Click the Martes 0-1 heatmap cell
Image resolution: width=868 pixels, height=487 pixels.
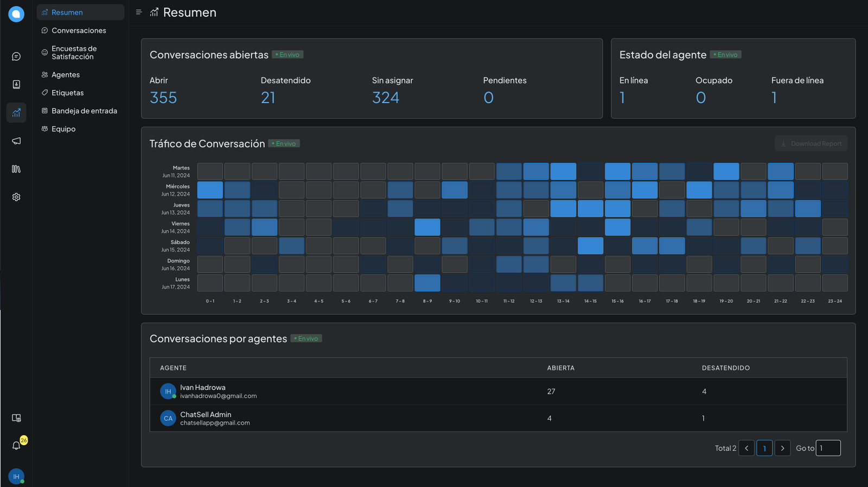[210, 172]
